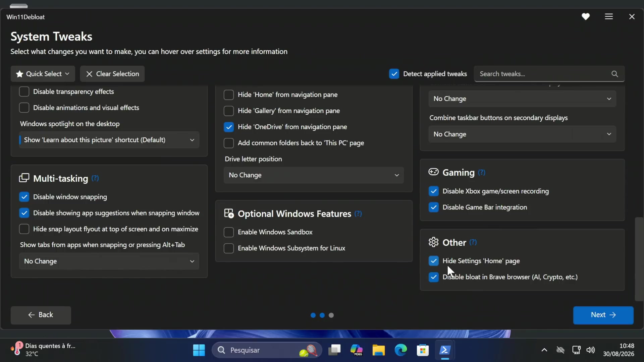Uncheck Hide 'OneDrive' from navigation pane
The image size is (644, 362).
tap(229, 127)
